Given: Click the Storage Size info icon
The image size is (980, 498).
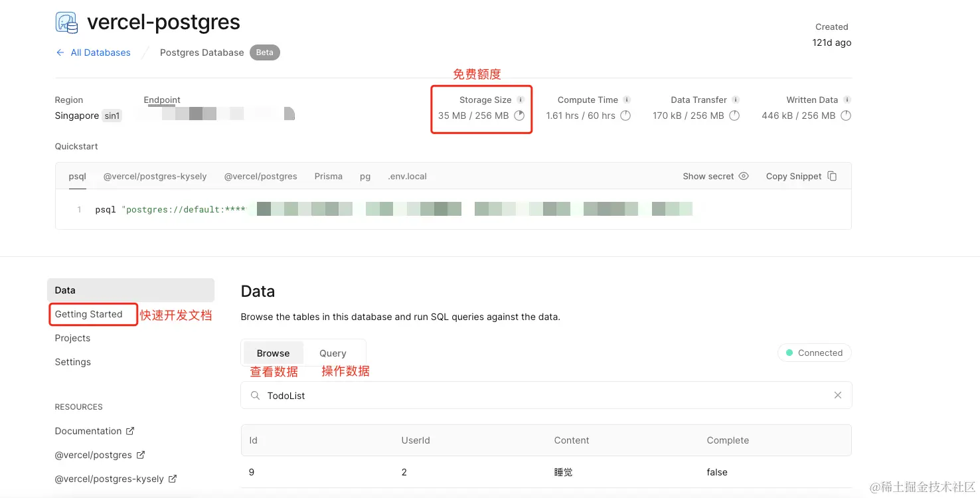Looking at the screenshot, I should [x=520, y=100].
